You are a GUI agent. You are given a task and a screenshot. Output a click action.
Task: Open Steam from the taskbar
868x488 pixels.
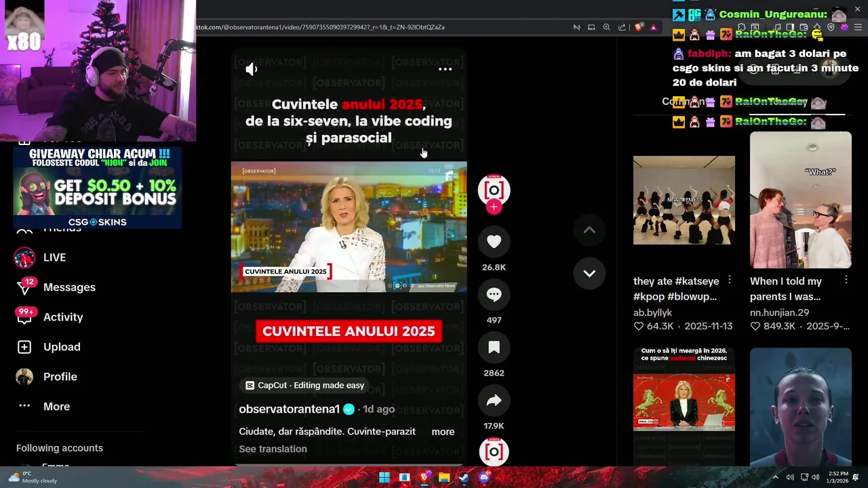pyautogui.click(x=464, y=477)
